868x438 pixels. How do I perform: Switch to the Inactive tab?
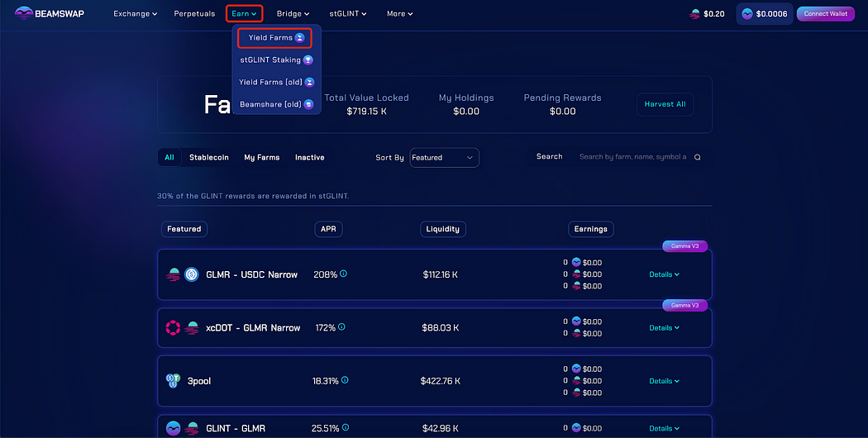click(309, 157)
